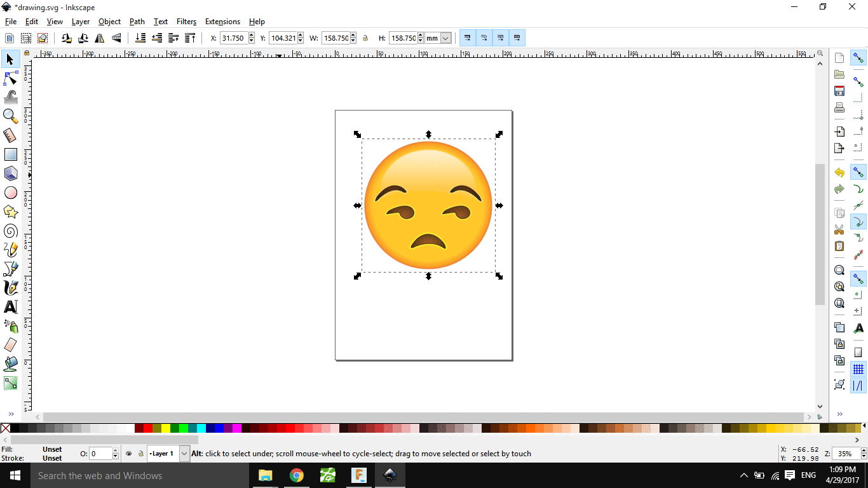Select the Text tool
Image resolution: width=868 pixels, height=488 pixels.
pos(10,307)
